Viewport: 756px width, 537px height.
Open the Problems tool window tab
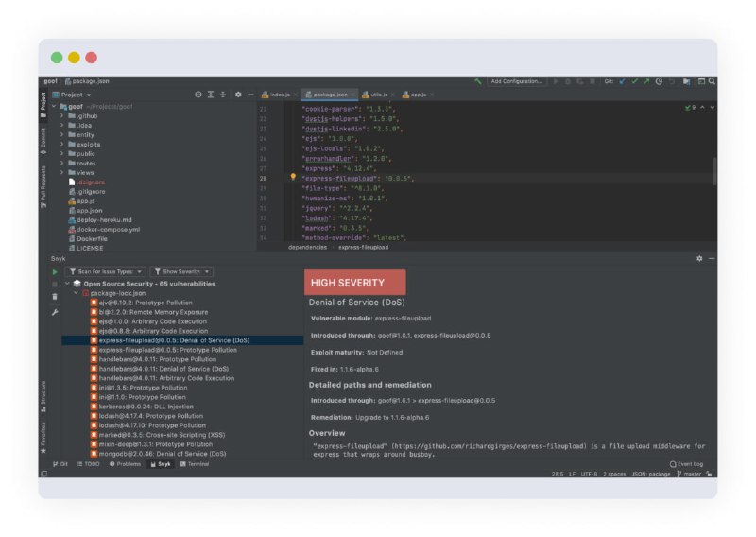pos(126,464)
